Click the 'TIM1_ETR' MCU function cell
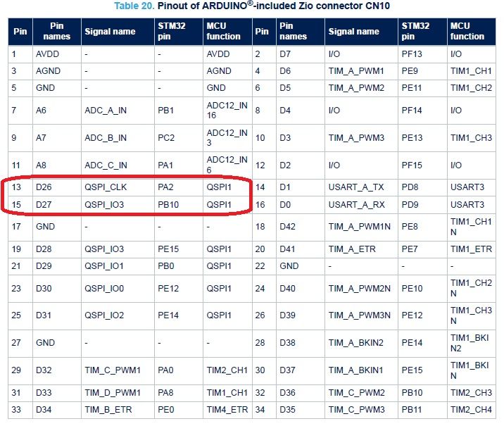504x426 pixels. pyautogui.click(x=471, y=249)
